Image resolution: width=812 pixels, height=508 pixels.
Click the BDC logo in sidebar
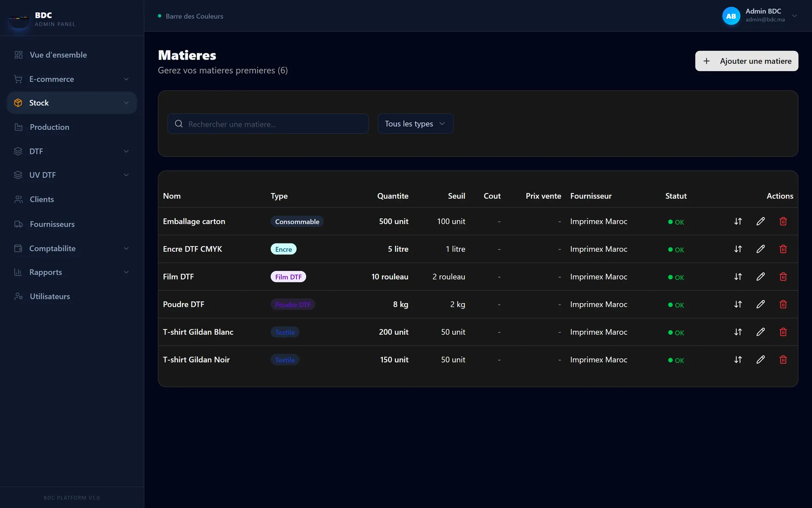pyautogui.click(x=19, y=19)
